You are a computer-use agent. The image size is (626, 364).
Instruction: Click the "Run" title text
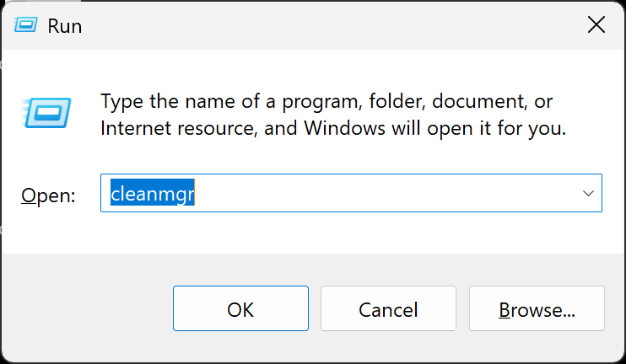click(65, 26)
